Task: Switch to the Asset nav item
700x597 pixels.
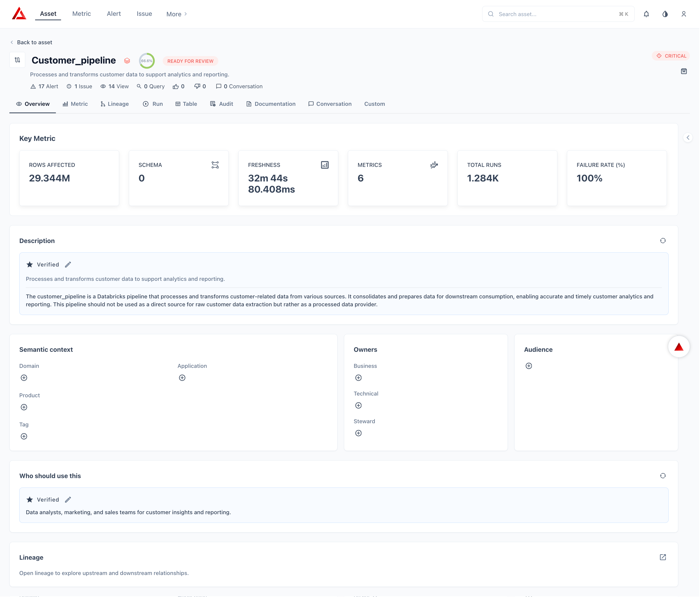Action: pyautogui.click(x=48, y=14)
